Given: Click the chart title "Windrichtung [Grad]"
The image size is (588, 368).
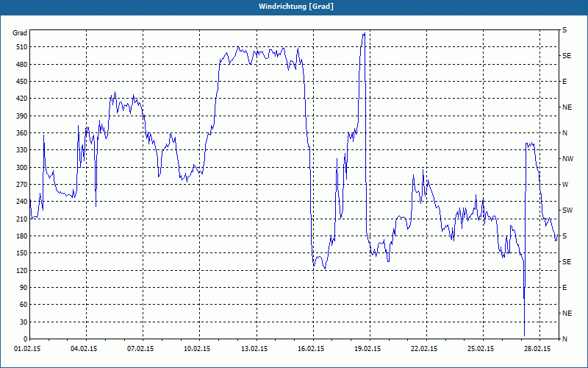Looking at the screenshot, I should pos(296,7).
